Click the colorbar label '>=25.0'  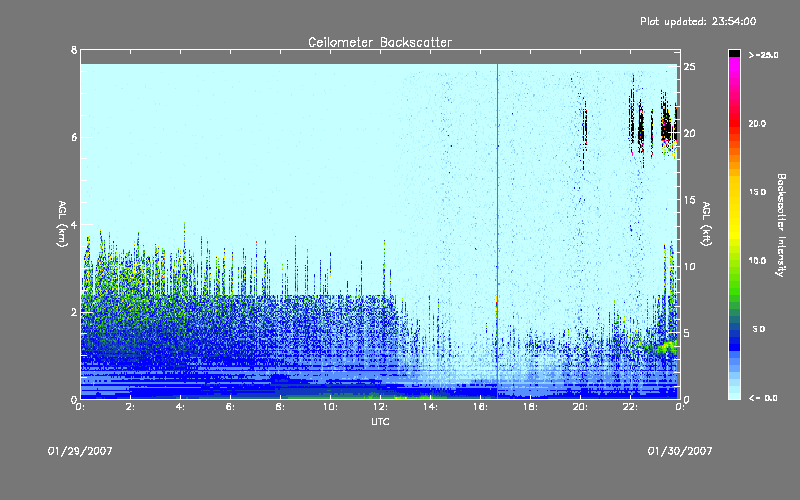click(764, 55)
